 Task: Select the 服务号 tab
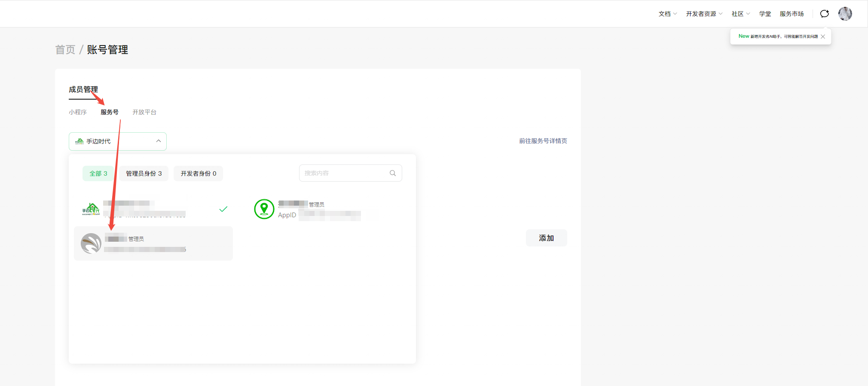(x=110, y=112)
